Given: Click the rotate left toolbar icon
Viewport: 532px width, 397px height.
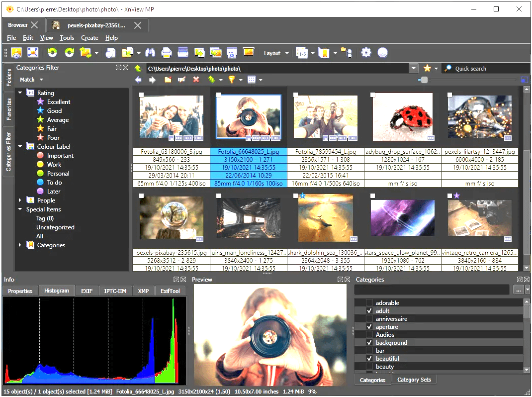Looking at the screenshot, I should 52,53.
